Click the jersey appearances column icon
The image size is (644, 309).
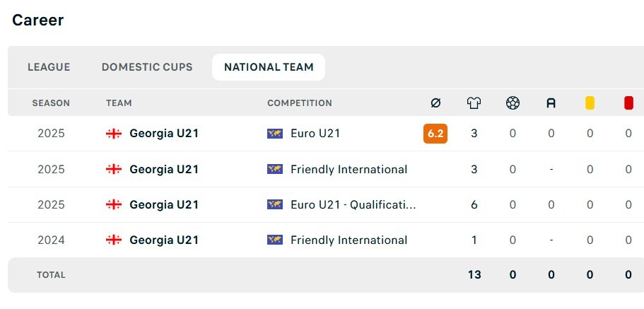pyautogui.click(x=474, y=103)
